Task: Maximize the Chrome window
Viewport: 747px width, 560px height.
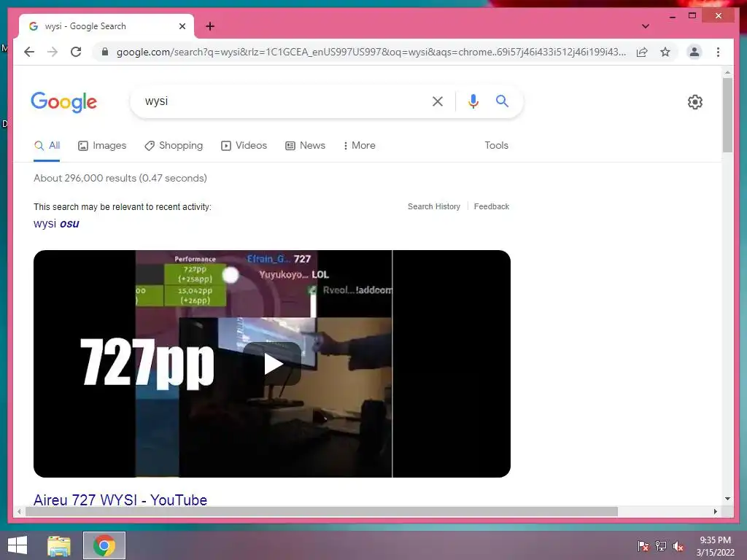Action: (x=692, y=16)
